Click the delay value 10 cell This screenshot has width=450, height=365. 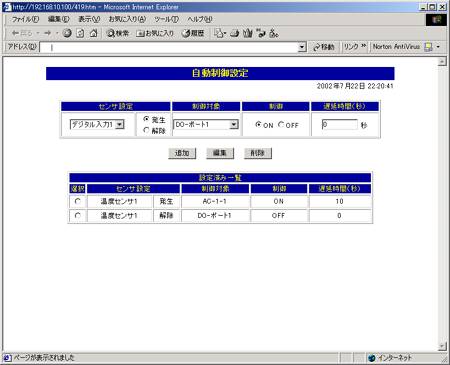point(339,201)
